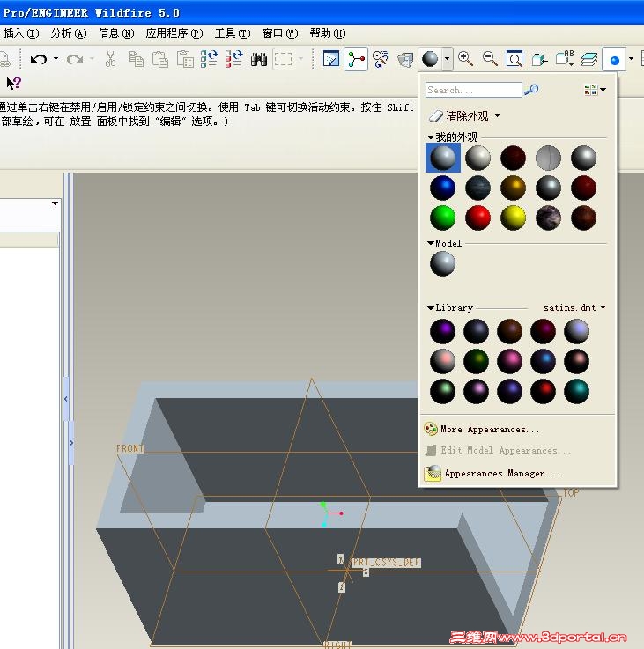Viewport: 644px width, 649px height.
Task: Select the green sphere in 我的外观
Action: 443,218
